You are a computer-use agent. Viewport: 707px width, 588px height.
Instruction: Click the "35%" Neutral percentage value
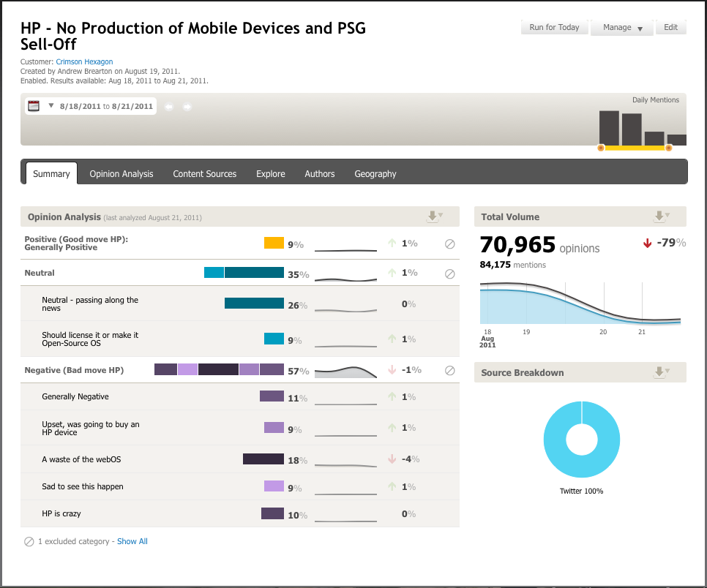[299, 274]
